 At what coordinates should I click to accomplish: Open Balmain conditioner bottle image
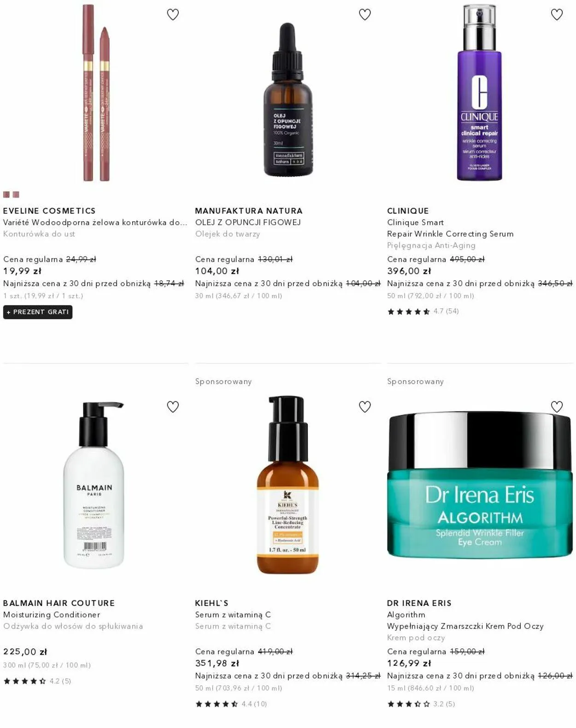click(94, 486)
